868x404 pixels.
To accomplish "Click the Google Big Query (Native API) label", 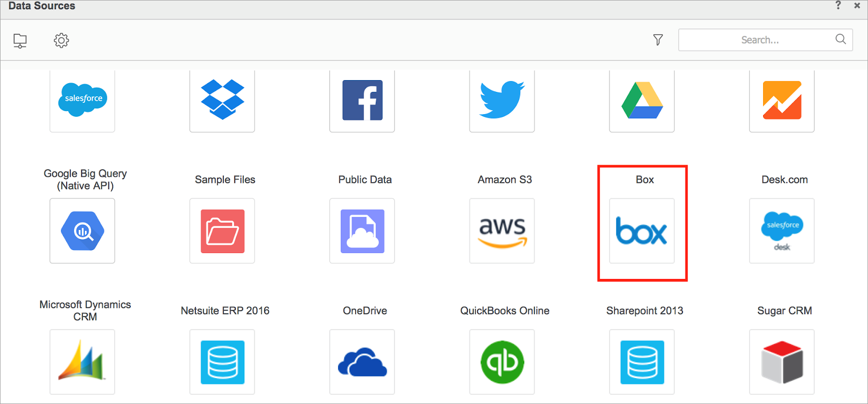I will tap(85, 180).
